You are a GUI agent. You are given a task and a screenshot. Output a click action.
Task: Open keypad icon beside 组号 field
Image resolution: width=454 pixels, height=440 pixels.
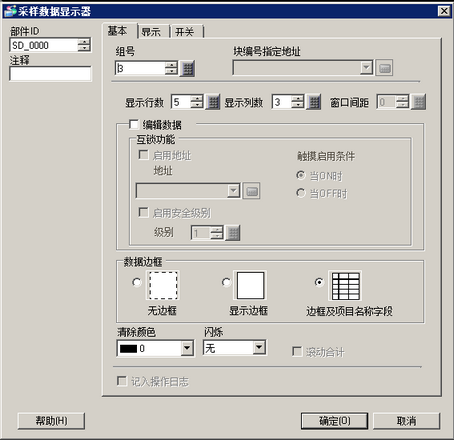coord(187,68)
